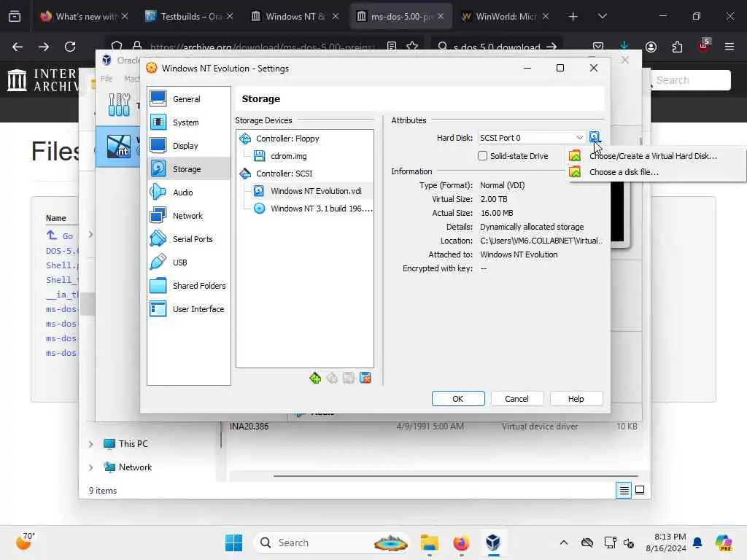This screenshot has height=560, width=747.
Task: Confirm settings with OK button
Action: pyautogui.click(x=458, y=399)
